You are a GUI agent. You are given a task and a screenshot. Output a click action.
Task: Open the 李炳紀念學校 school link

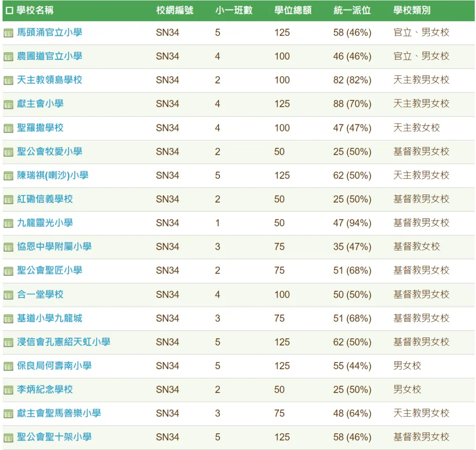click(x=45, y=389)
